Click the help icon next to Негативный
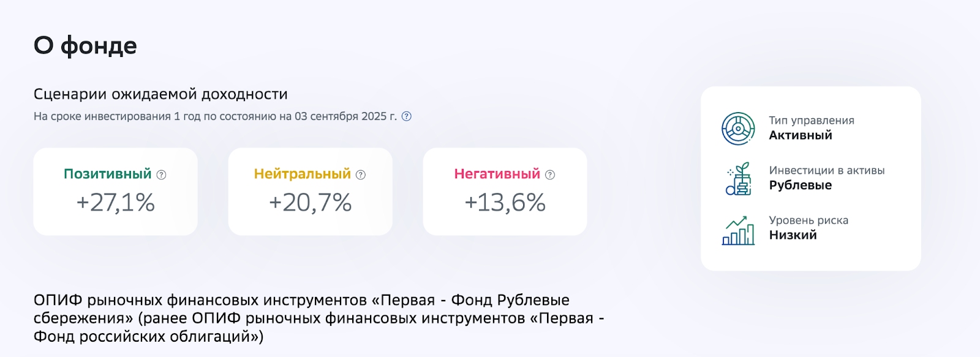The image size is (980, 357). (x=549, y=174)
